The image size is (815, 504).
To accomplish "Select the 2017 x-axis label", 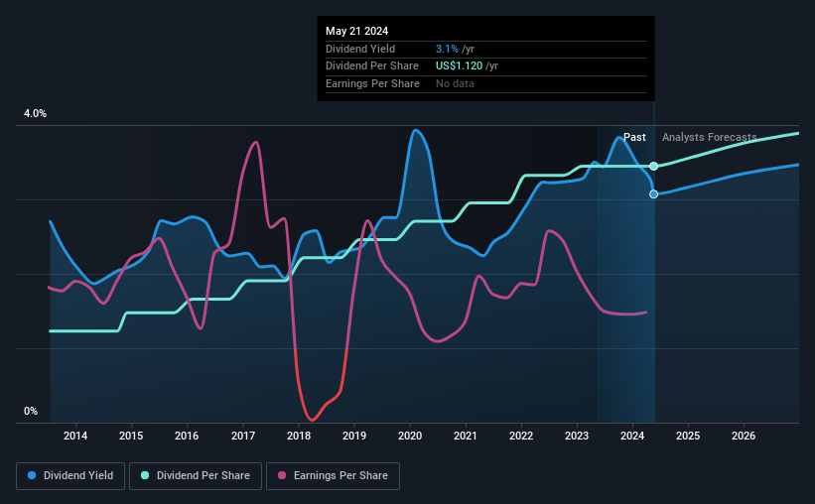I will [243, 436].
